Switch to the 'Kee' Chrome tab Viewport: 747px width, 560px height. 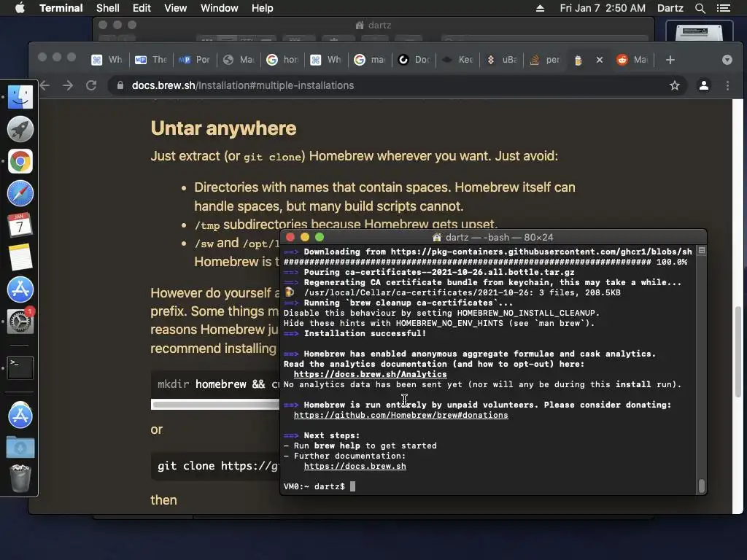pyautogui.click(x=457, y=60)
